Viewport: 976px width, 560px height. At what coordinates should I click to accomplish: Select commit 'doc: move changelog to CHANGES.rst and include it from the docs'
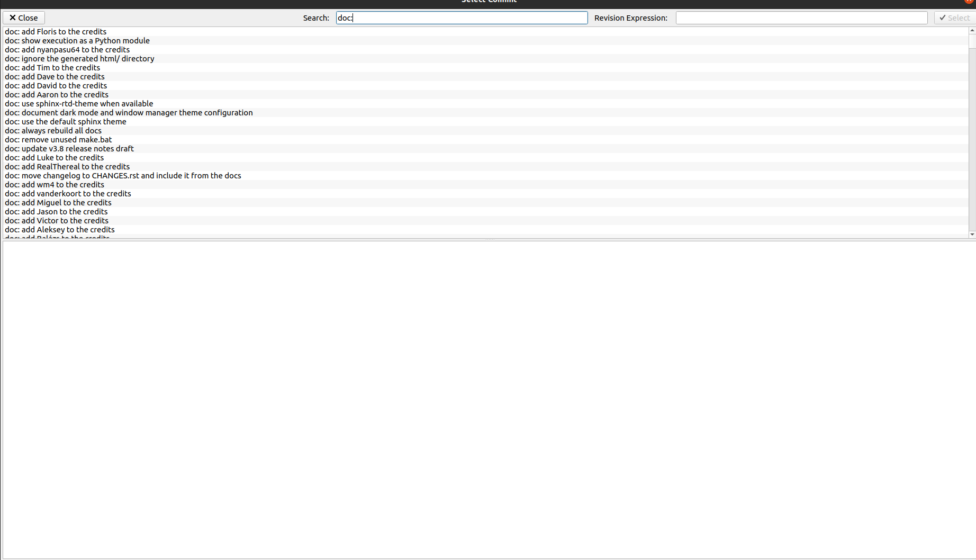pyautogui.click(x=122, y=175)
